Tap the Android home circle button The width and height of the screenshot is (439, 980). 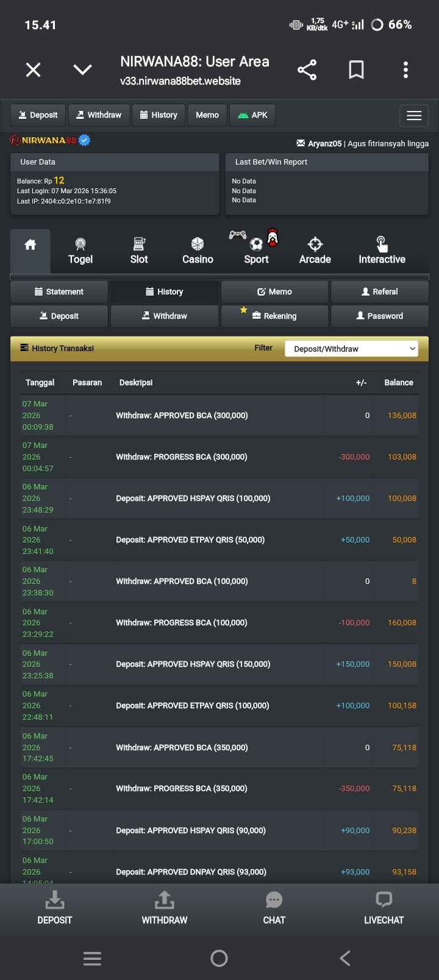pyautogui.click(x=220, y=959)
